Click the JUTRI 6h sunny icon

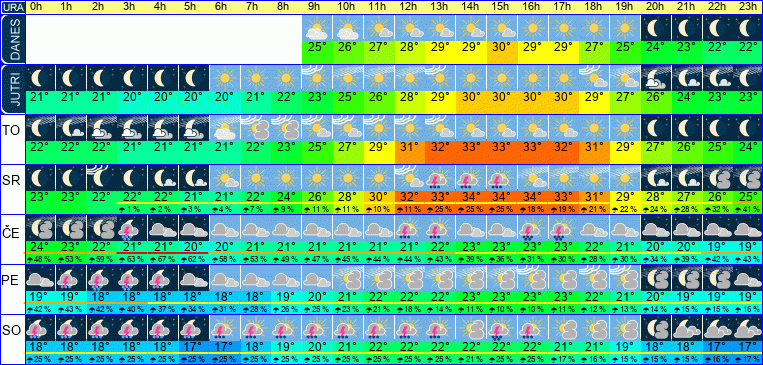[x=225, y=77]
